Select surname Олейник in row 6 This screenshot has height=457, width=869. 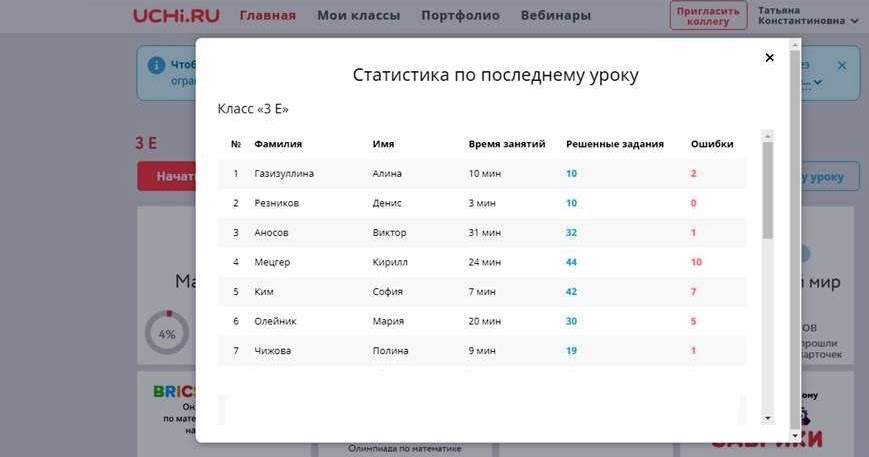pos(275,321)
